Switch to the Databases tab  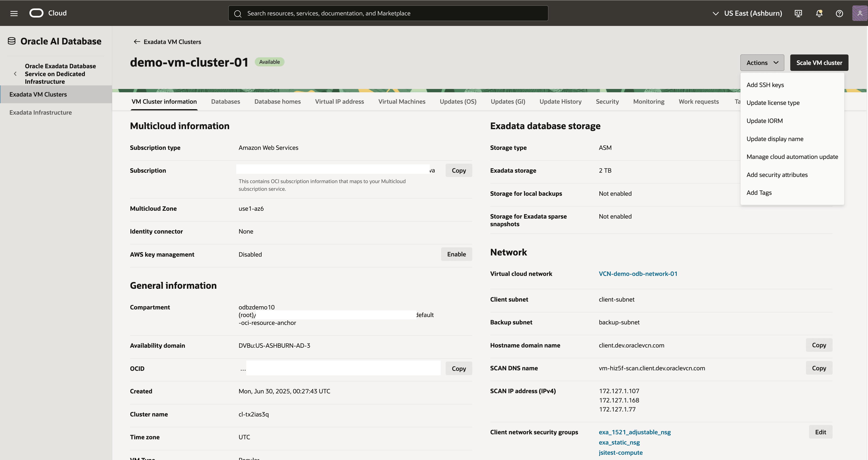225,102
